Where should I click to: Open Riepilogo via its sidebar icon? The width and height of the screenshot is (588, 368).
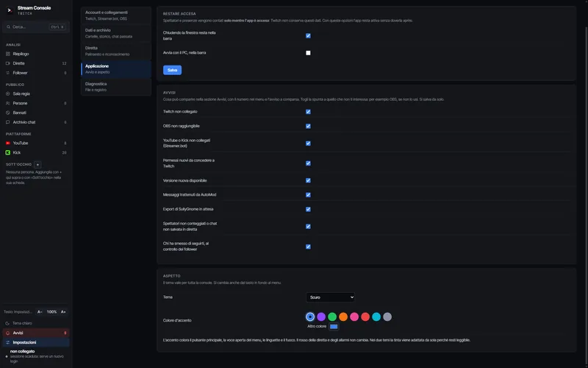coord(8,54)
